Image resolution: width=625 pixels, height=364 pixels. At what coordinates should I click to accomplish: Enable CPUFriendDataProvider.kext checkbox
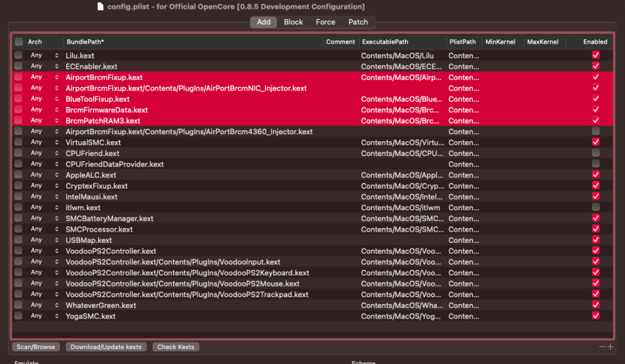click(x=596, y=164)
